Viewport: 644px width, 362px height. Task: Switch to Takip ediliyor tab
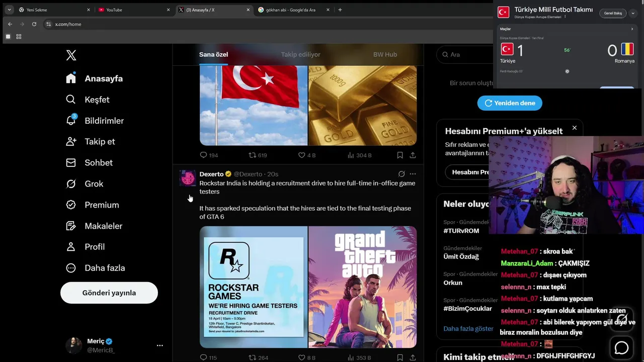[x=300, y=54]
